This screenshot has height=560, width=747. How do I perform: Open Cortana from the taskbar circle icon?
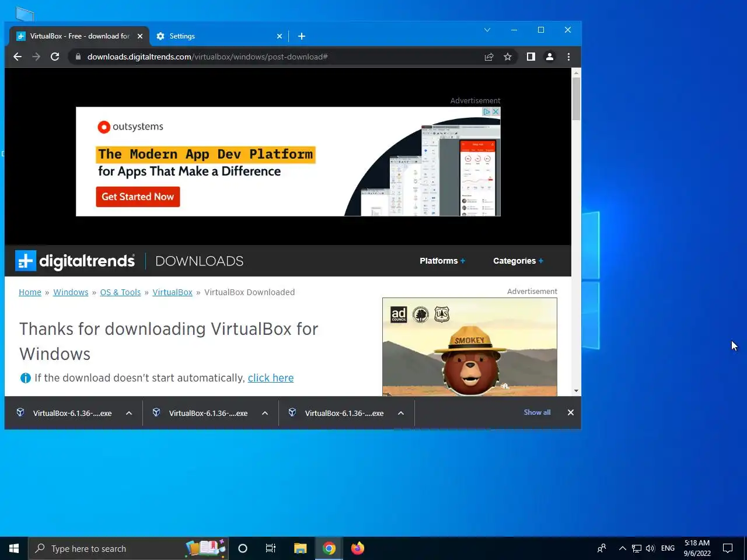[x=243, y=548]
